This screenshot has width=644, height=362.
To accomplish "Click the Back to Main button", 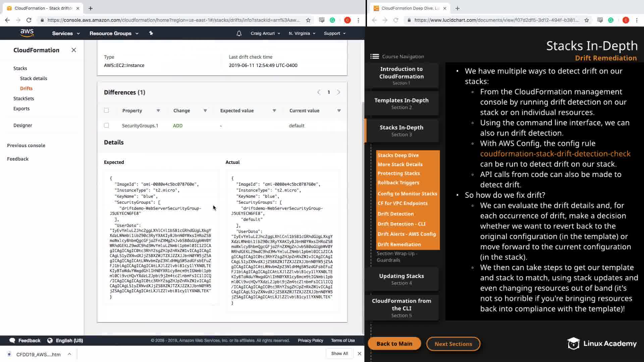I will click(x=394, y=344).
